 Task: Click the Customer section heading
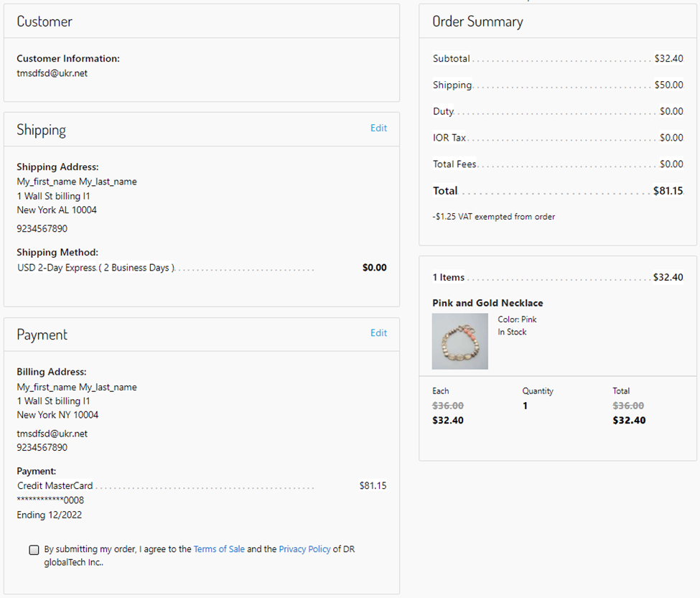point(45,22)
